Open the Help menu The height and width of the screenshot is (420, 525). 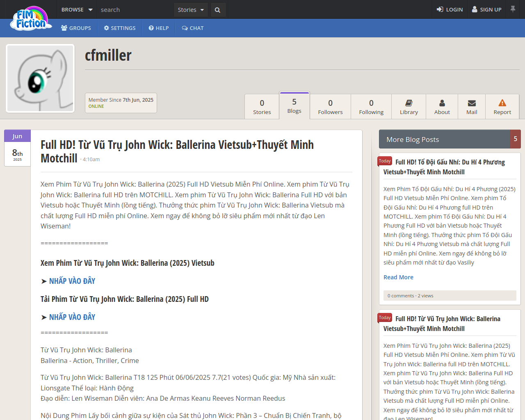click(x=159, y=28)
